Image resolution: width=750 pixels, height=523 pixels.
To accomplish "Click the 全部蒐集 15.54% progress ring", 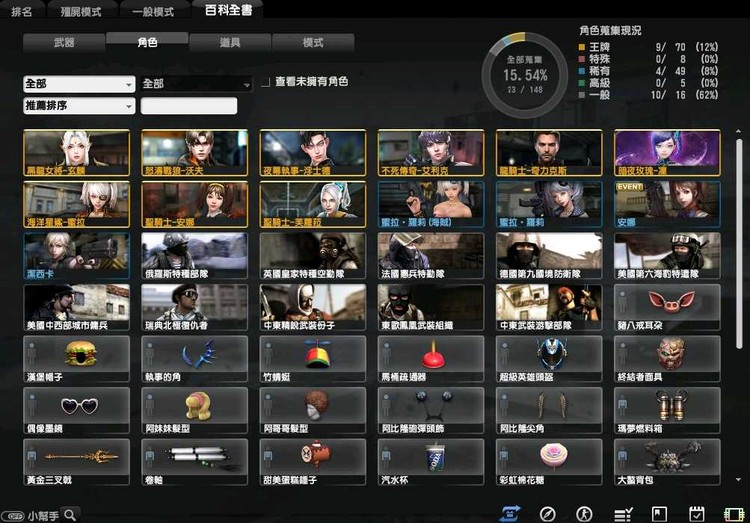I will [x=525, y=75].
